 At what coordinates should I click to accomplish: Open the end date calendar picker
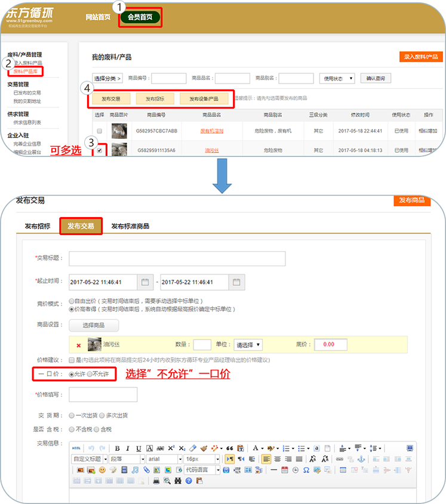(x=236, y=282)
